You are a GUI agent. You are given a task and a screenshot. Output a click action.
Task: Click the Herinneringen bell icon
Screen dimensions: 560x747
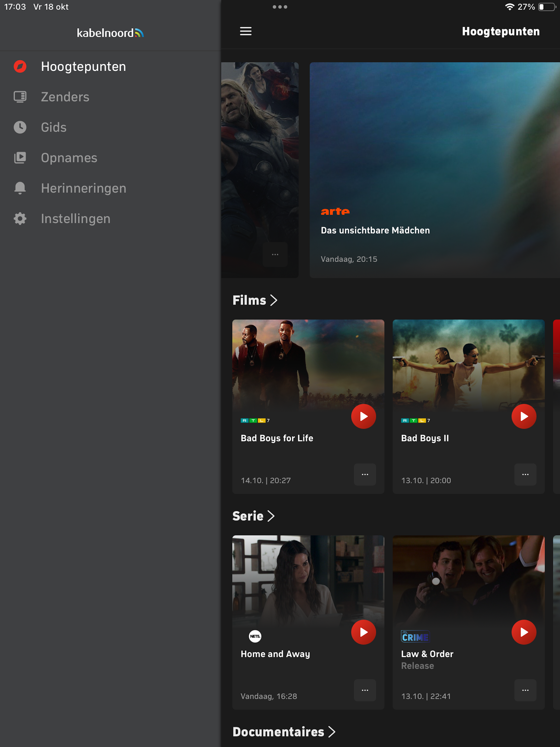coord(20,188)
